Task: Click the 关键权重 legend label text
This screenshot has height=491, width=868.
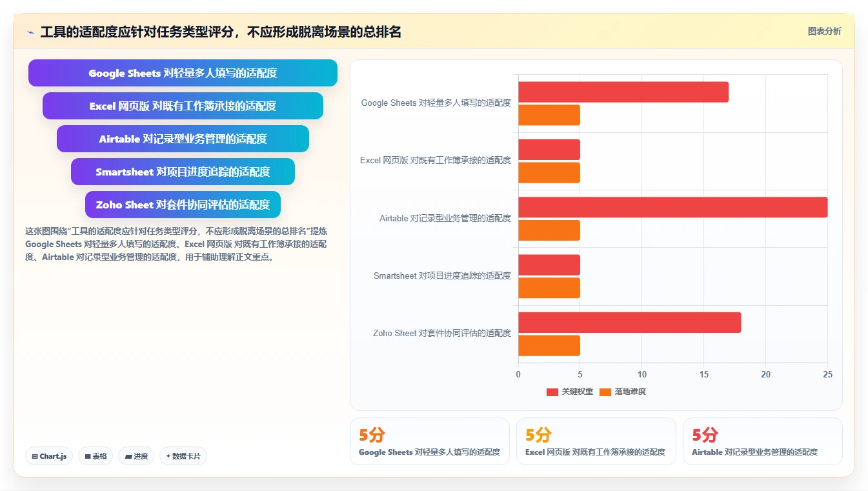Action: click(x=578, y=392)
